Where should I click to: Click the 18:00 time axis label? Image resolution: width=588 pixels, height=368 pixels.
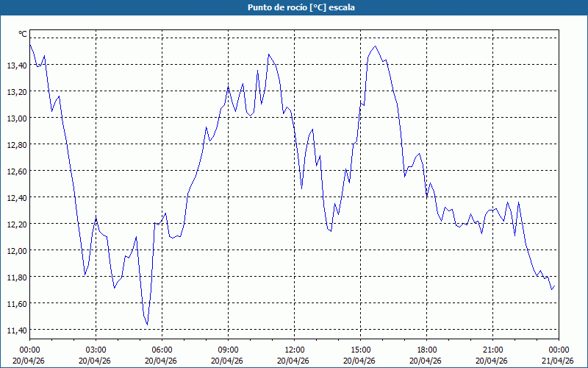[x=427, y=350]
